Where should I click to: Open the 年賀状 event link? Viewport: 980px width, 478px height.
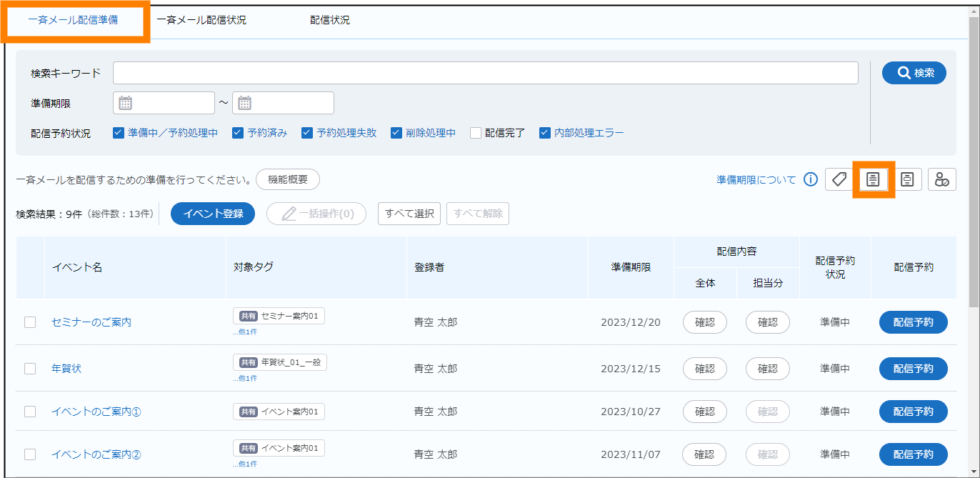click(x=66, y=369)
